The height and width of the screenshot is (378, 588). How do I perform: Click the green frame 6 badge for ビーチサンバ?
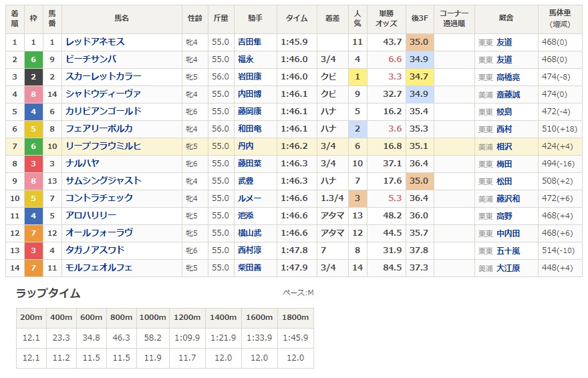click(33, 59)
